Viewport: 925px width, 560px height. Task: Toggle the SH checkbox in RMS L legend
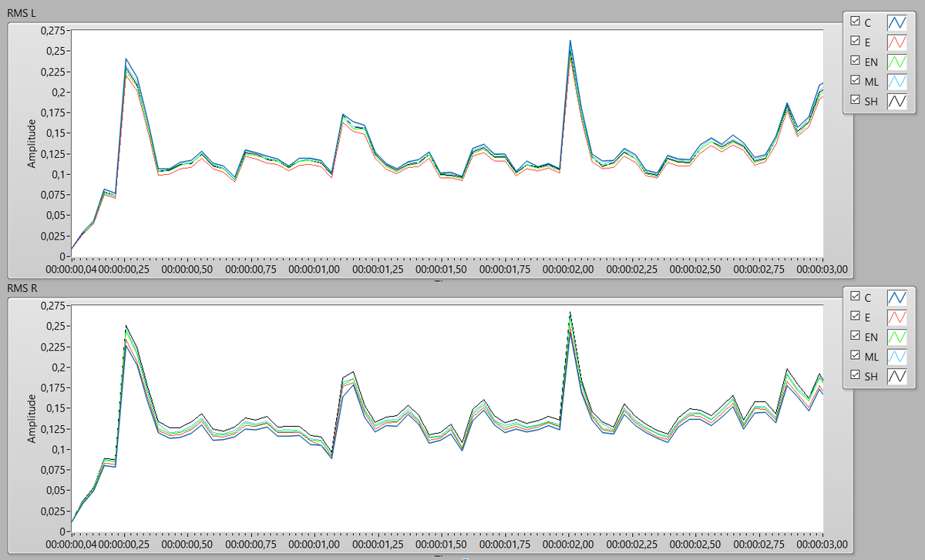coord(855,99)
